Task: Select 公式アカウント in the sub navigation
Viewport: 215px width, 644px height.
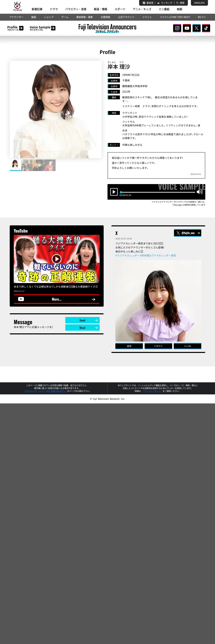Action: pyautogui.click(x=126, y=17)
